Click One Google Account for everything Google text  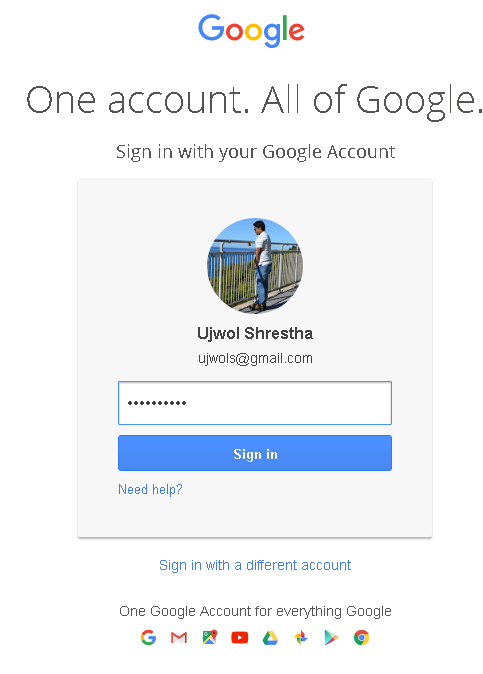[x=255, y=611]
